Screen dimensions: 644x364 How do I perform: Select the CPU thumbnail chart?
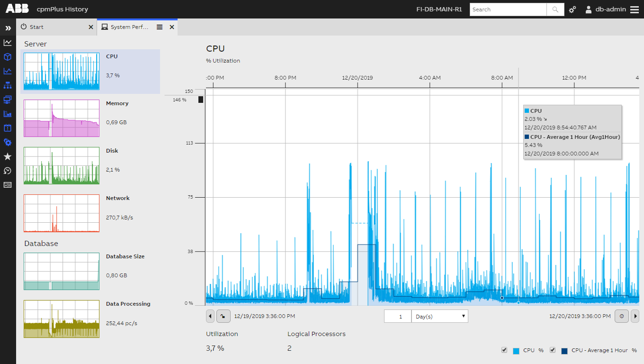pos(62,71)
